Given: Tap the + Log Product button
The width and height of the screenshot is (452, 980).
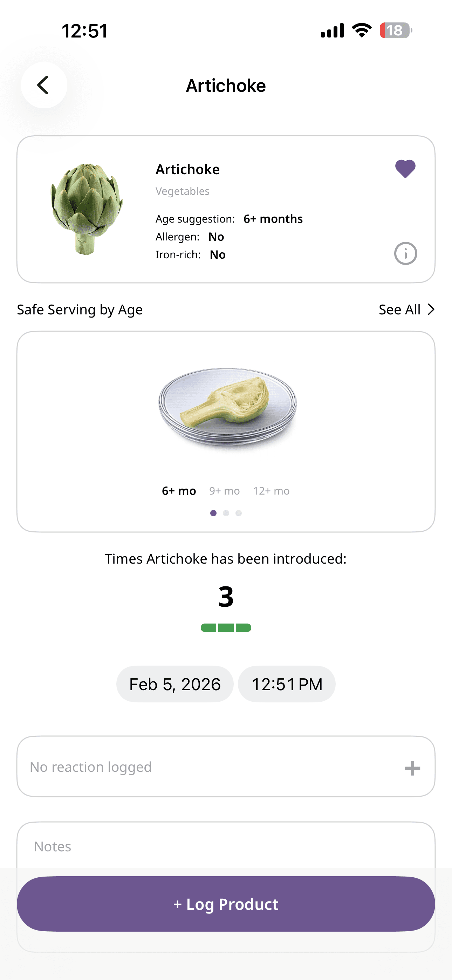Looking at the screenshot, I should coord(226,904).
